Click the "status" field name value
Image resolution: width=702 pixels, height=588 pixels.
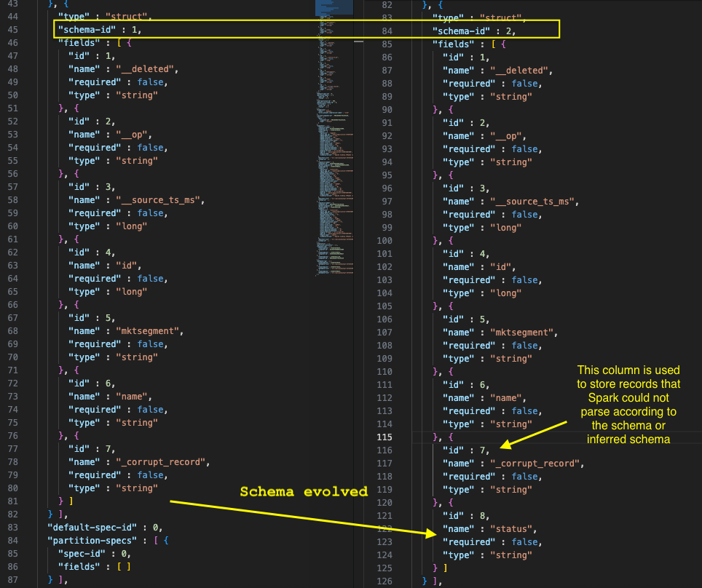[513, 529]
